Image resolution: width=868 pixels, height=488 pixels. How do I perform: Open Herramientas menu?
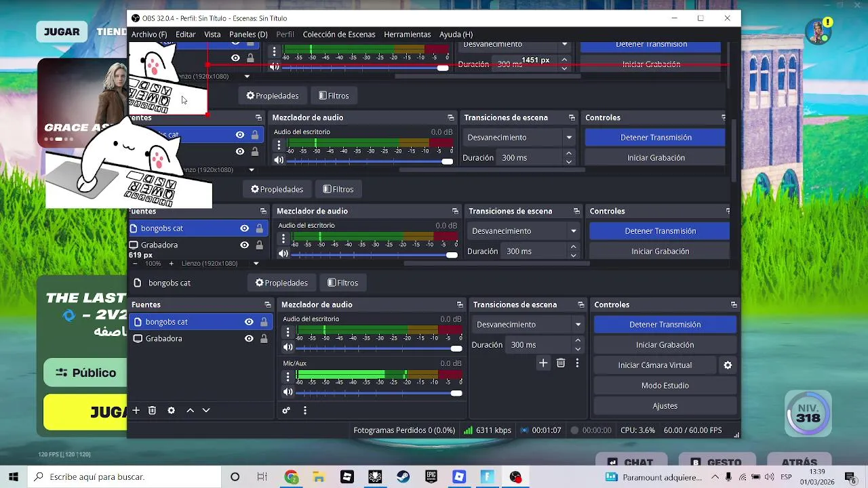(407, 35)
